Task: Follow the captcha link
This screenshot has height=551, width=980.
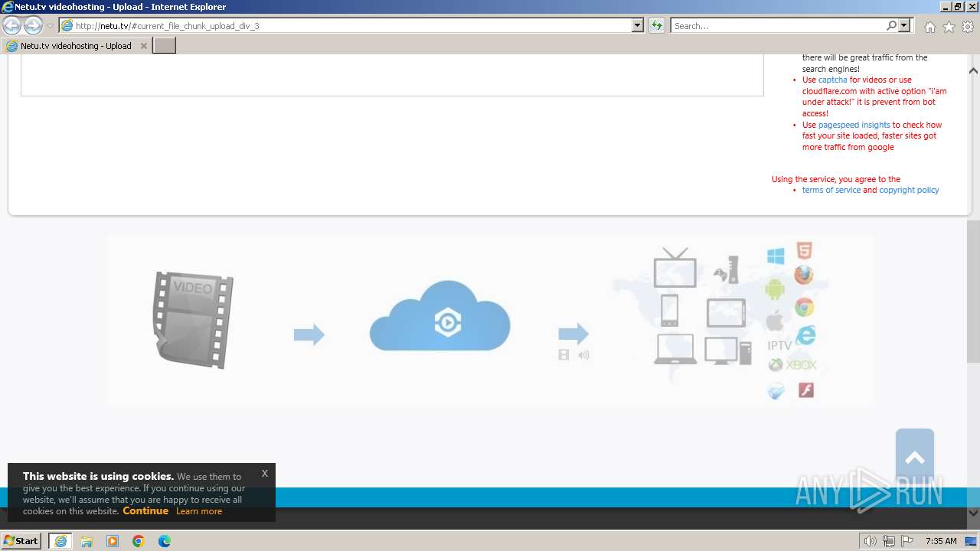Action: click(832, 80)
